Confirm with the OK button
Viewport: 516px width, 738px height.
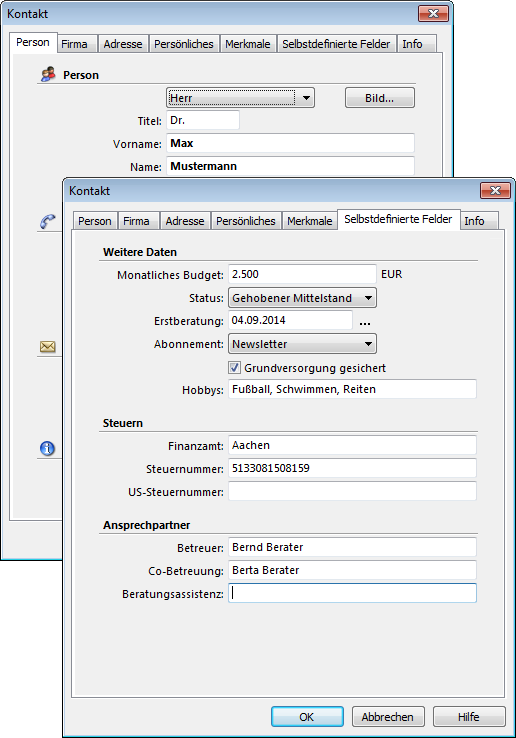(307, 716)
